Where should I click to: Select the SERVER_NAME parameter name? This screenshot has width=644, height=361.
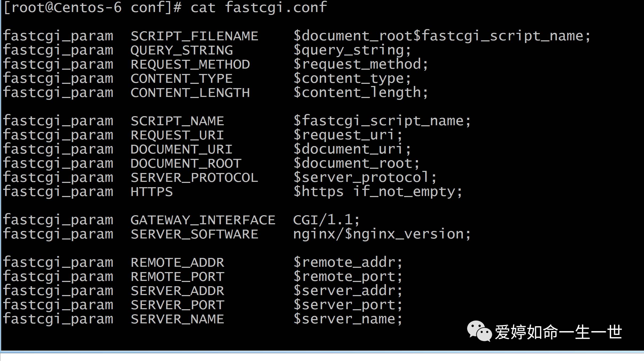177,319
